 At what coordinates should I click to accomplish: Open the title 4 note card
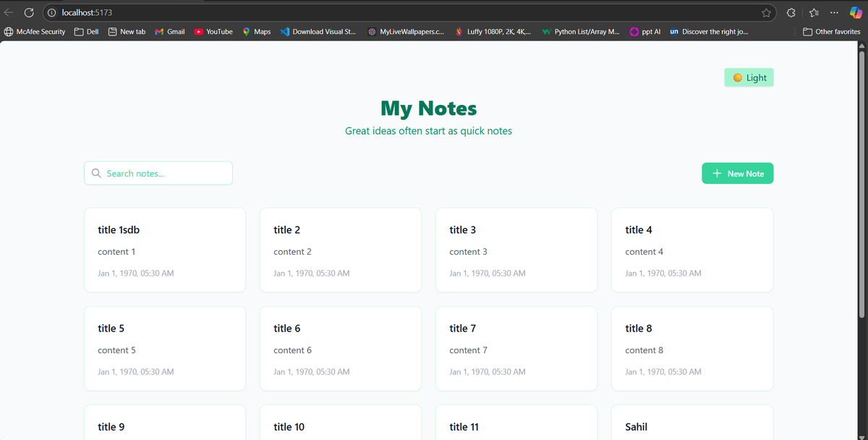pyautogui.click(x=692, y=250)
